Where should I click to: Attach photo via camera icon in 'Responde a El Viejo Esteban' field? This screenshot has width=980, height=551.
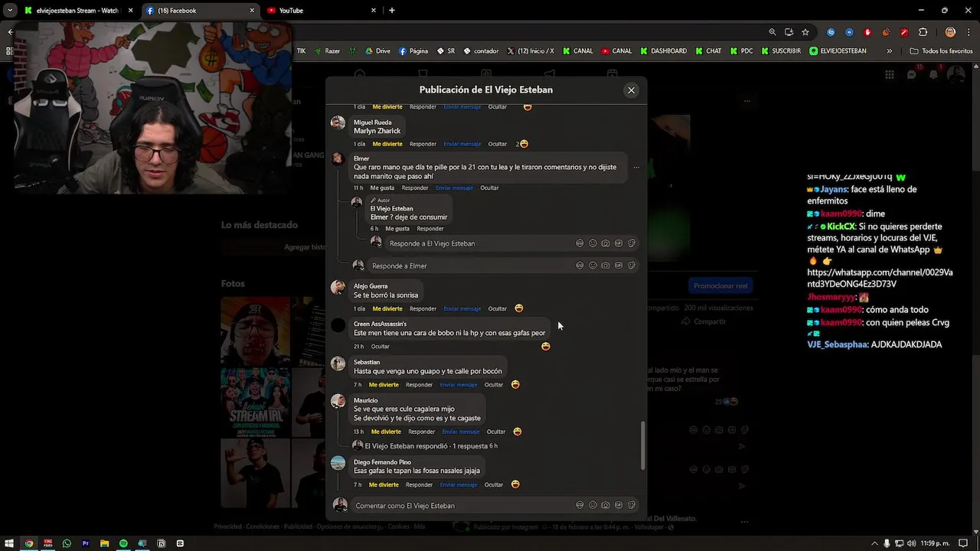pos(606,243)
